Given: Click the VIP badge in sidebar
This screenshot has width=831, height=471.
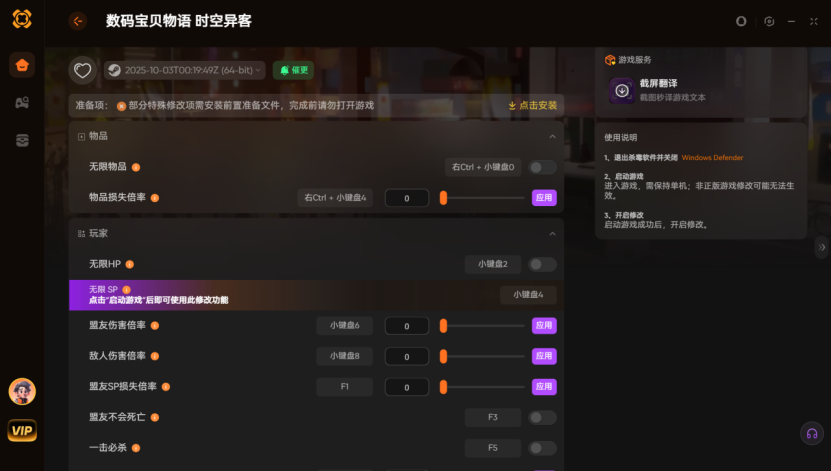Looking at the screenshot, I should (x=22, y=430).
